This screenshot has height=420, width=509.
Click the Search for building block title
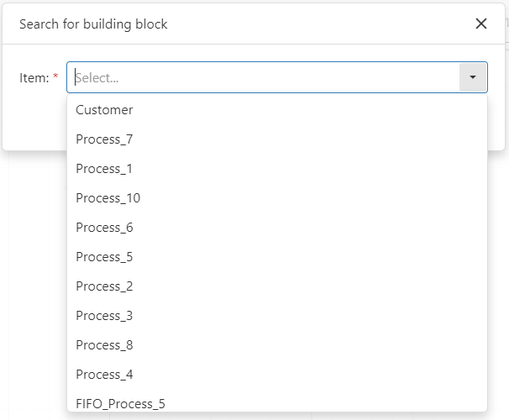point(93,24)
